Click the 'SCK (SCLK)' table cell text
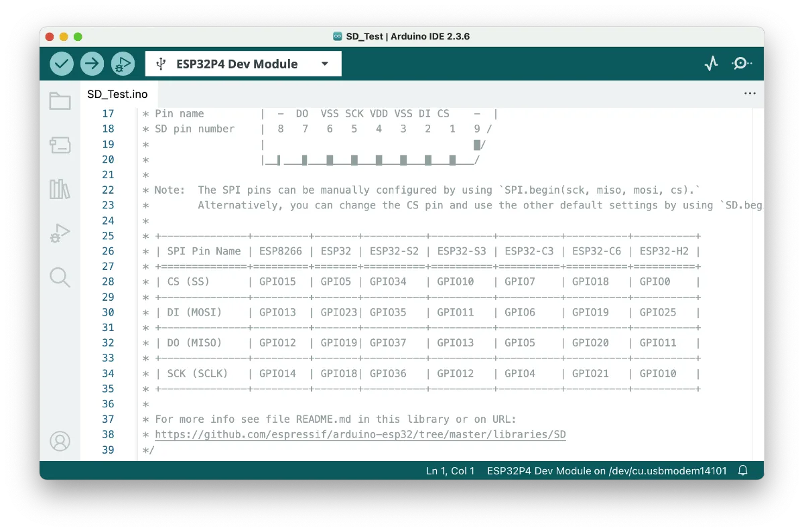The width and height of the screenshot is (804, 532). [198, 374]
